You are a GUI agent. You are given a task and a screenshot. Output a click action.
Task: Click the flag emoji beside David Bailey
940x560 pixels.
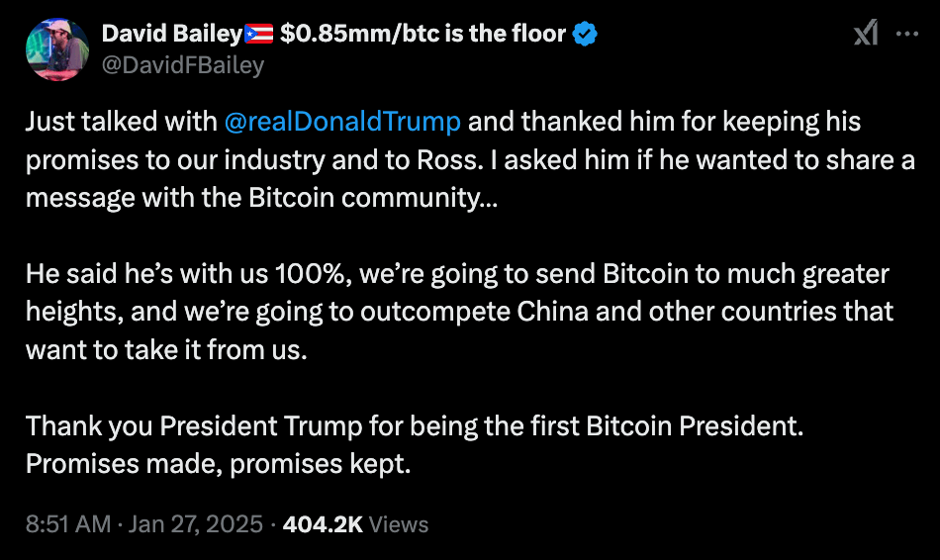click(x=258, y=35)
